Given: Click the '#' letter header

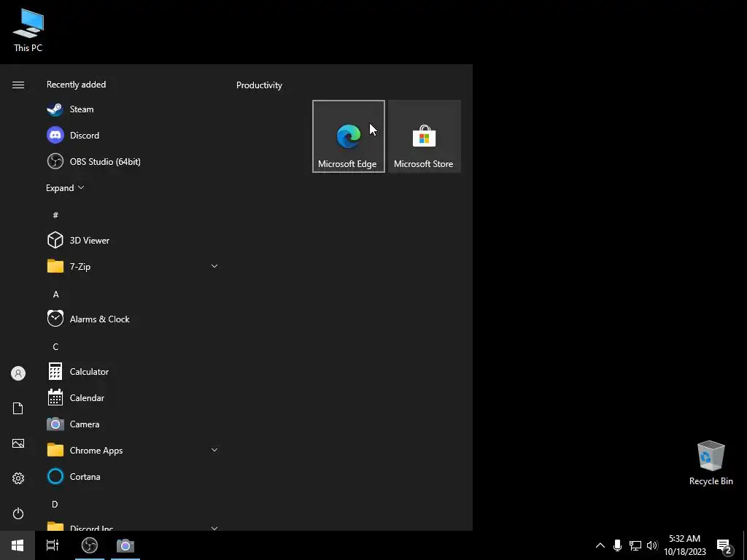Looking at the screenshot, I should pos(55,215).
